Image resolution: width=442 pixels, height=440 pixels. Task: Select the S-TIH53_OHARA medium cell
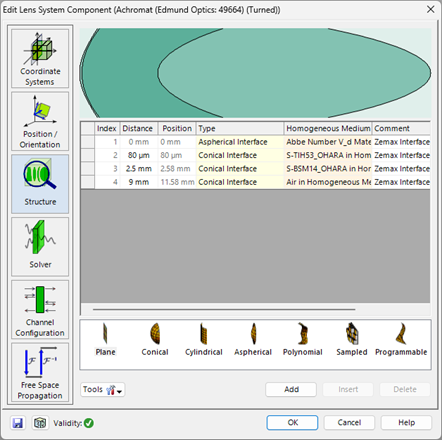click(328, 155)
